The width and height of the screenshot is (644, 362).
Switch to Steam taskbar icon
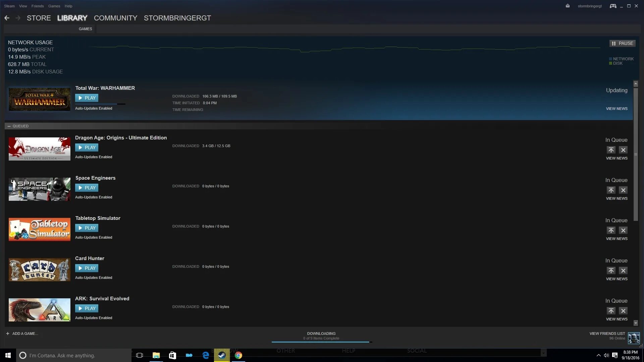pos(222,355)
